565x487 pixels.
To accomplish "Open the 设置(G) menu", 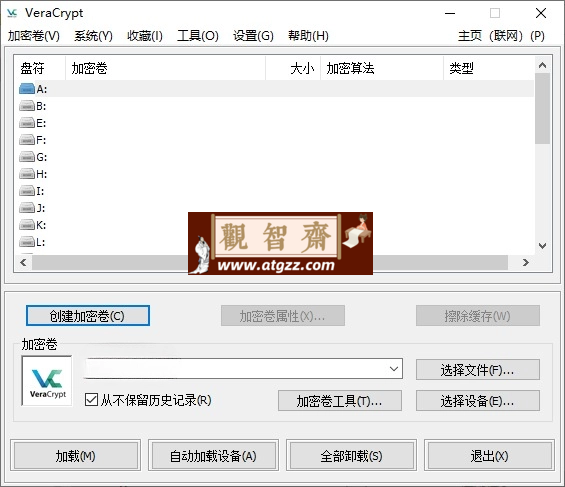I will click(x=253, y=36).
